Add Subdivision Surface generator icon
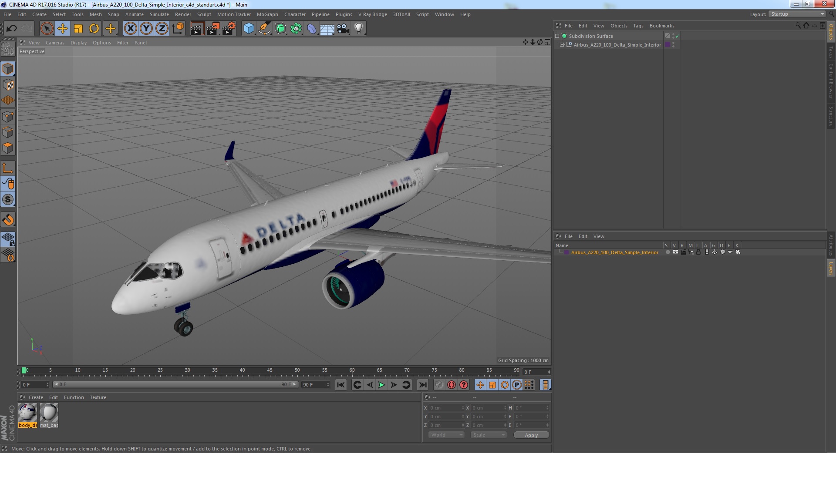 [280, 29]
